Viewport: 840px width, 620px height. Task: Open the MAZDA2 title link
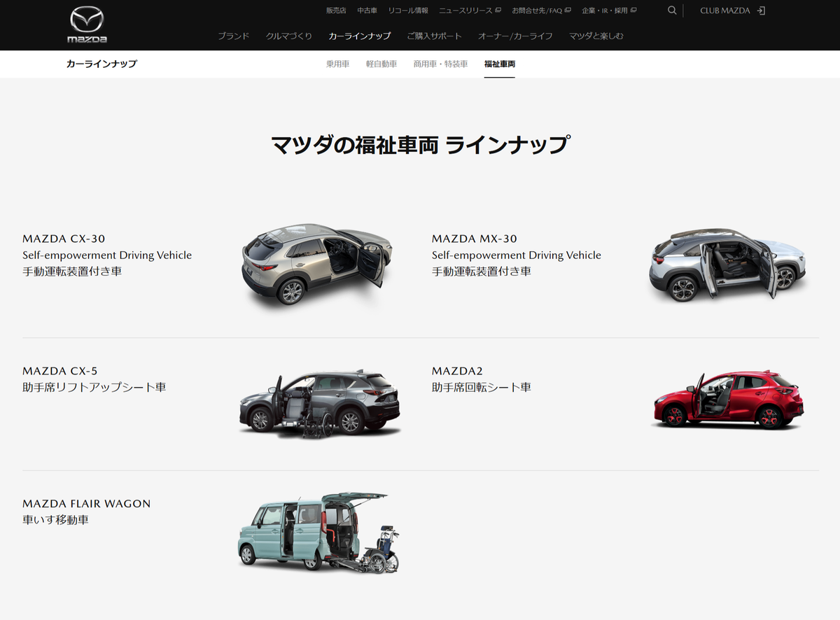(x=457, y=371)
